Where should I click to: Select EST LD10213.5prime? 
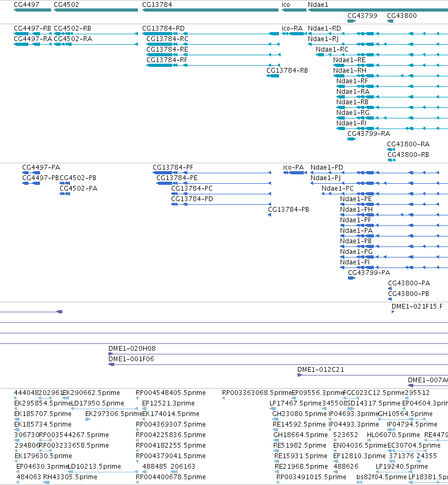click(94, 466)
